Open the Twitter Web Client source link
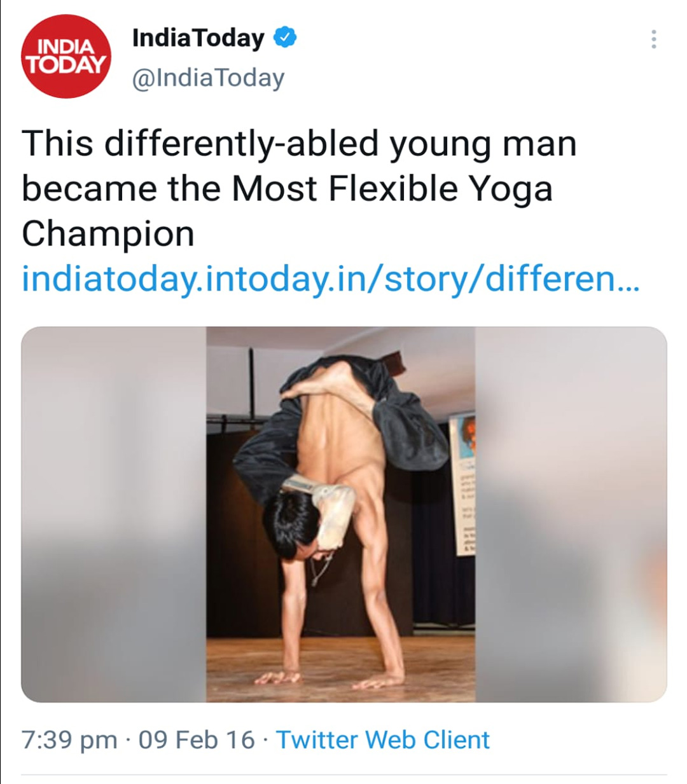Screen dimensions: 687x784 click(383, 740)
